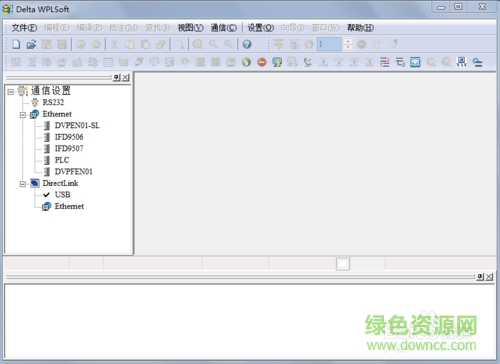Click the scissors Cut icon
Viewport: 500px width, 364px height.
tap(114, 44)
